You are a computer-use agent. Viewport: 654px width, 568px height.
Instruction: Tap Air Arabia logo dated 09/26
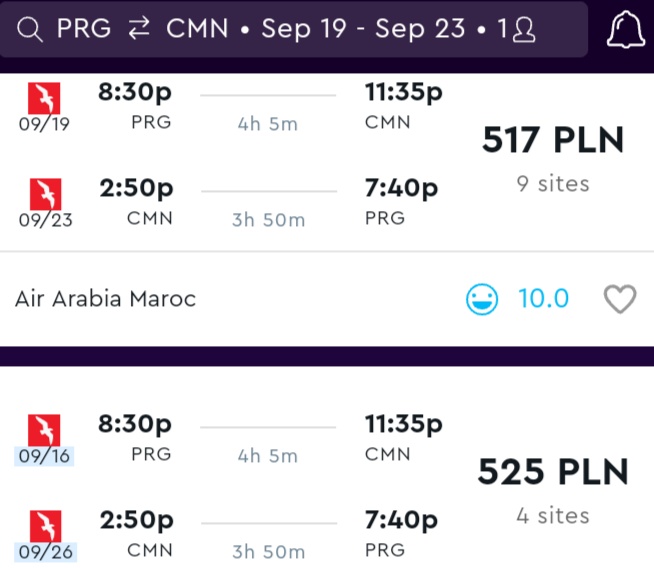click(x=45, y=526)
